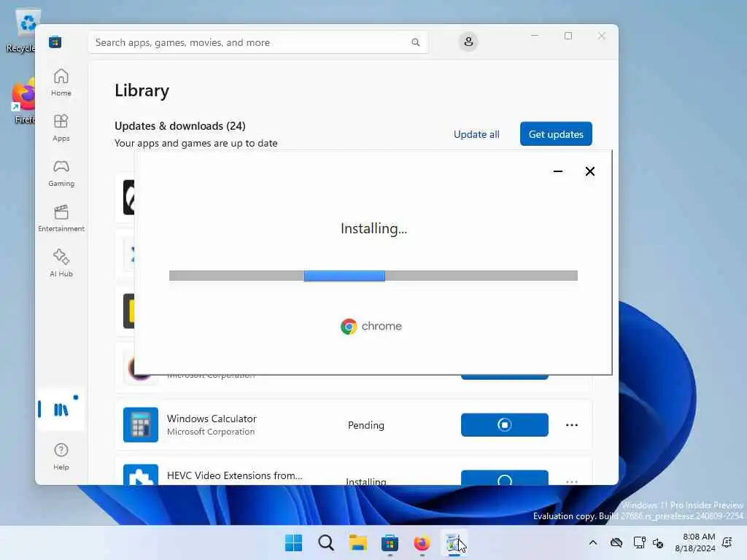
Task: Show hidden system tray icons
Action: [593, 542]
